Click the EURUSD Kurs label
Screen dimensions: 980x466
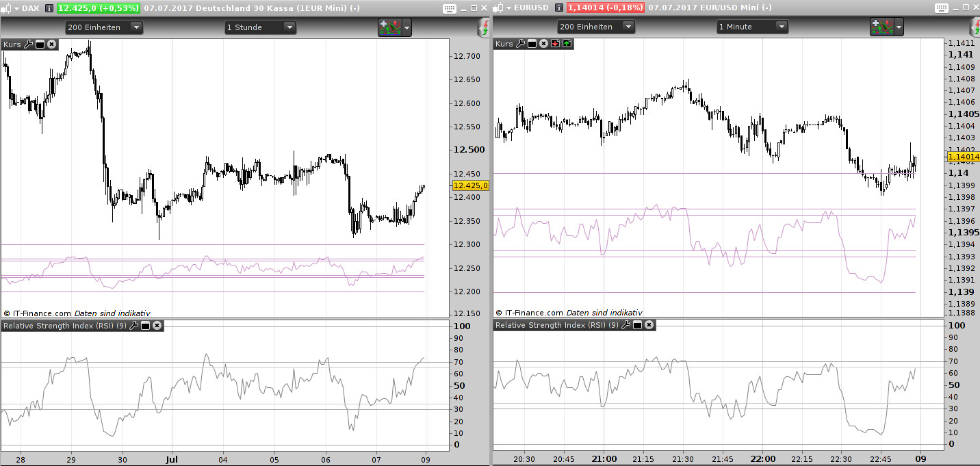coord(504,44)
